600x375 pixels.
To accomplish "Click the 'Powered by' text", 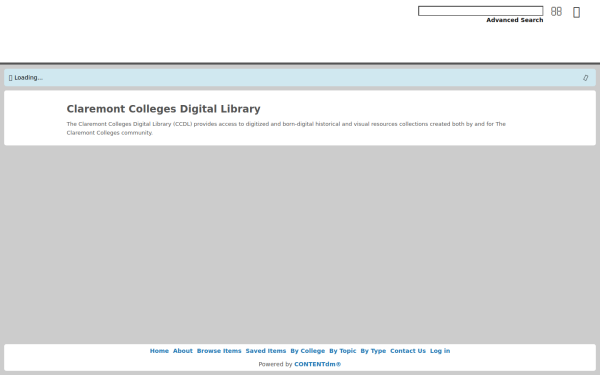I will click(275, 364).
